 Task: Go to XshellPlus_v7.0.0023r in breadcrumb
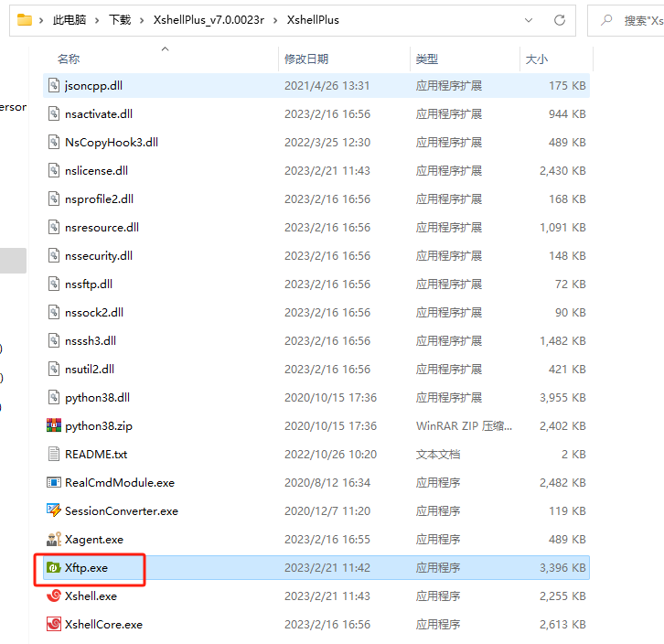point(209,20)
